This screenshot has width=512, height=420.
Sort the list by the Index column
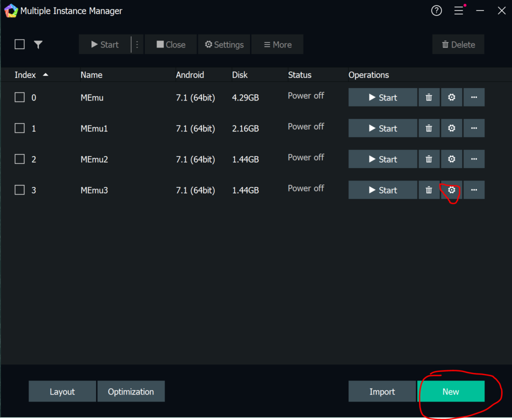click(31, 75)
